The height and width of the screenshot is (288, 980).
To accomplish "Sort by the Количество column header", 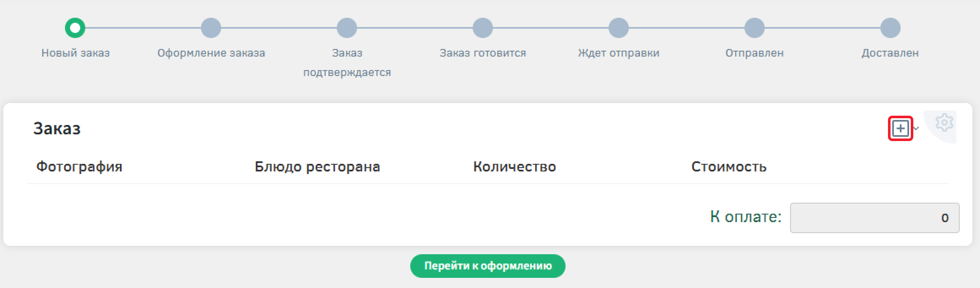I will [514, 167].
